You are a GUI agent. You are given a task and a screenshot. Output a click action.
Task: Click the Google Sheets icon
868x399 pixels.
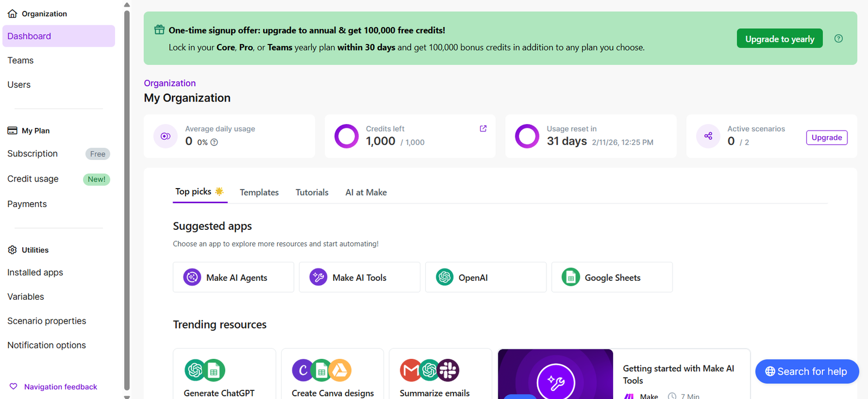click(571, 277)
